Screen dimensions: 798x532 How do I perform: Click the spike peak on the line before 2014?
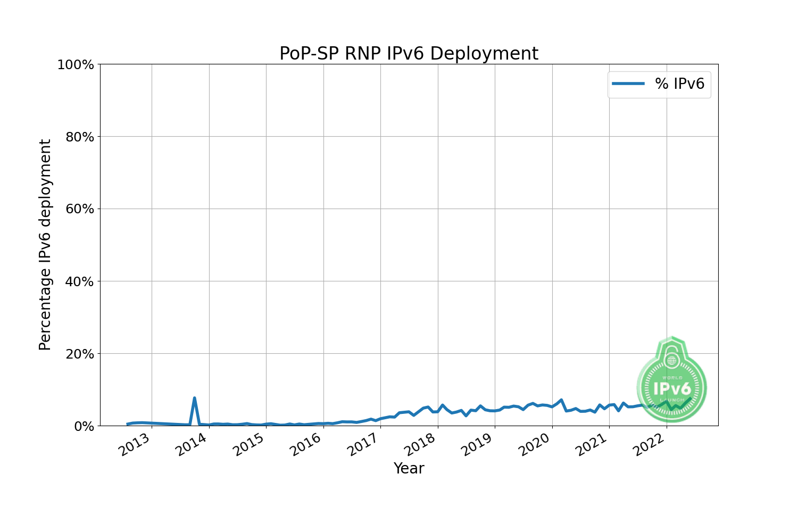[195, 398]
